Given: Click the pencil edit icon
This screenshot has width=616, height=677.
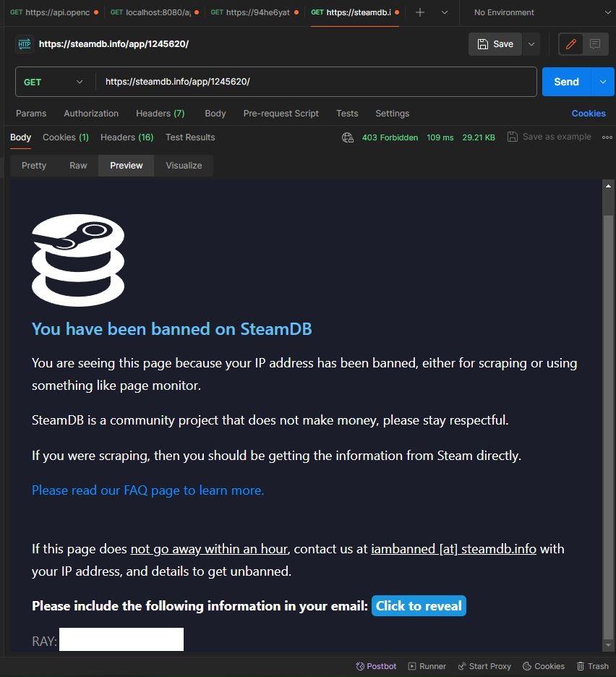Looking at the screenshot, I should click(x=570, y=44).
